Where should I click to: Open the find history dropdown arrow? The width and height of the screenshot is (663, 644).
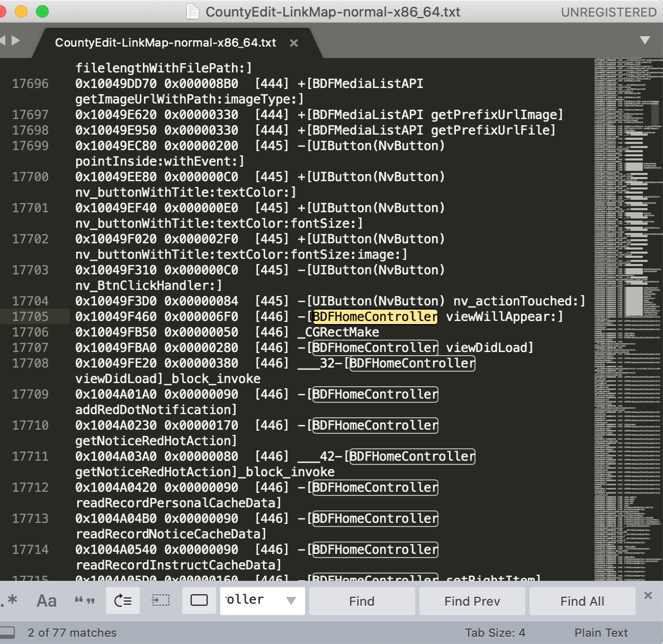pyautogui.click(x=291, y=601)
